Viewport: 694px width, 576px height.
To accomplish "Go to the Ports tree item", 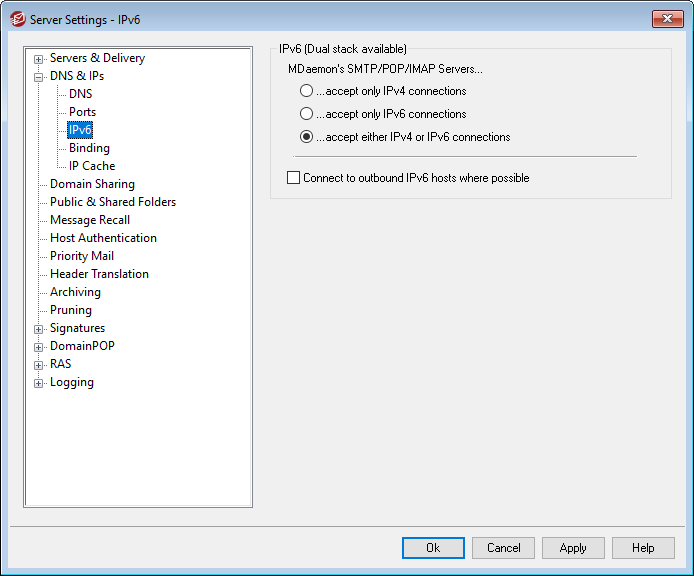I will [x=82, y=112].
